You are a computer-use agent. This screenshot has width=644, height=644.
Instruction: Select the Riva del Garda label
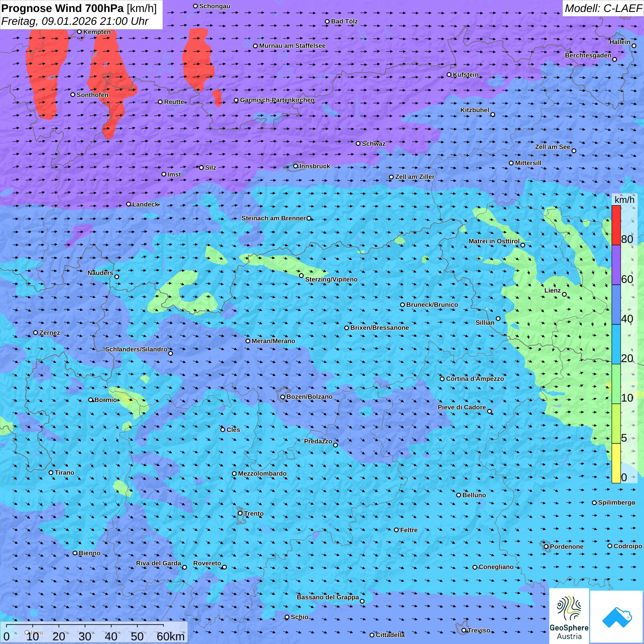click(x=158, y=563)
